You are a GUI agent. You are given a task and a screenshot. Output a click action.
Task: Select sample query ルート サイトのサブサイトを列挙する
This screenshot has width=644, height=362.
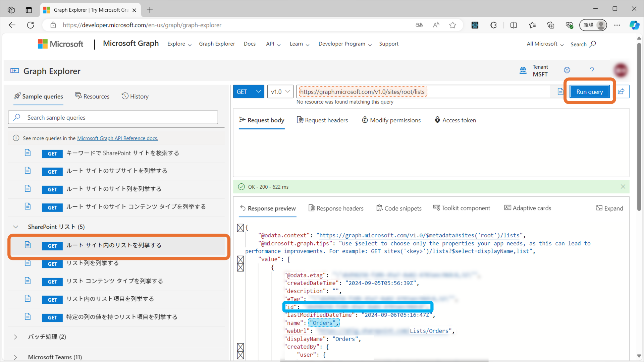coord(116,171)
